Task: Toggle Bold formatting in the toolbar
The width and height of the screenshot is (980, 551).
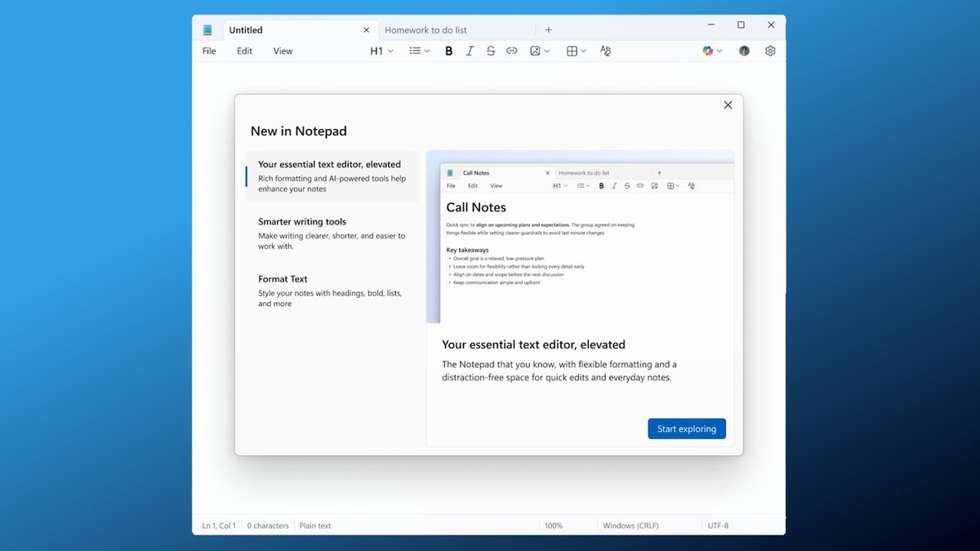Action: tap(448, 51)
